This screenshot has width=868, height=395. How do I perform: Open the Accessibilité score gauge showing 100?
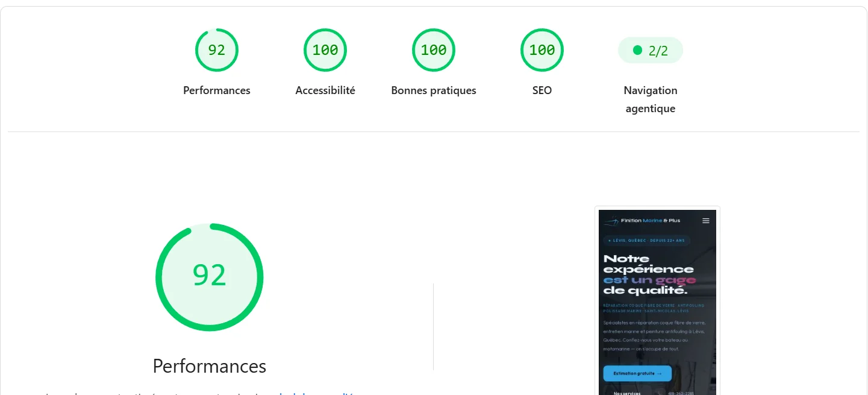(325, 50)
